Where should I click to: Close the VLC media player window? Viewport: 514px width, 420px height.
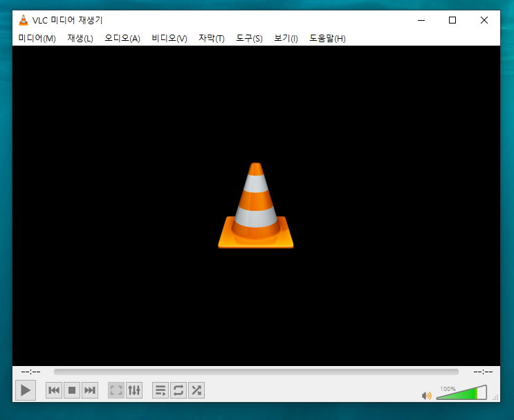pyautogui.click(x=484, y=20)
